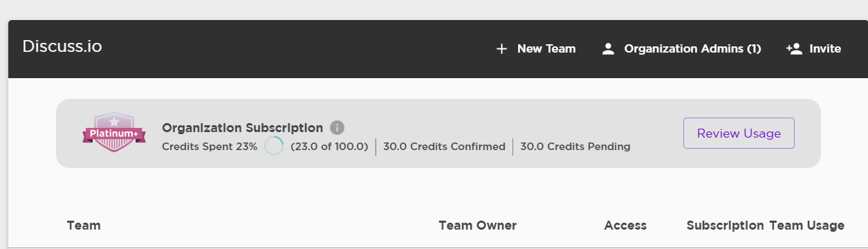Viewport: 868px width, 249px height.
Task: Sort by the Team Usage column header
Action: pos(806,225)
